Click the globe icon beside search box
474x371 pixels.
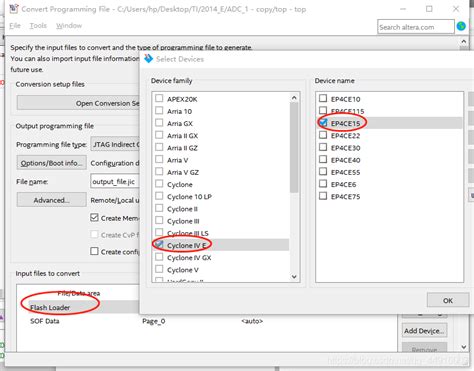(461, 26)
